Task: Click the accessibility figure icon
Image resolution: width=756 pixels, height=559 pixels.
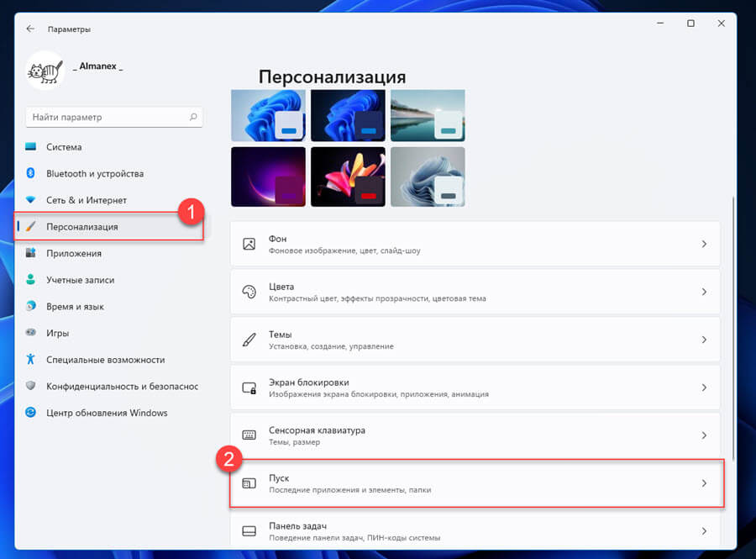Action: 30,359
